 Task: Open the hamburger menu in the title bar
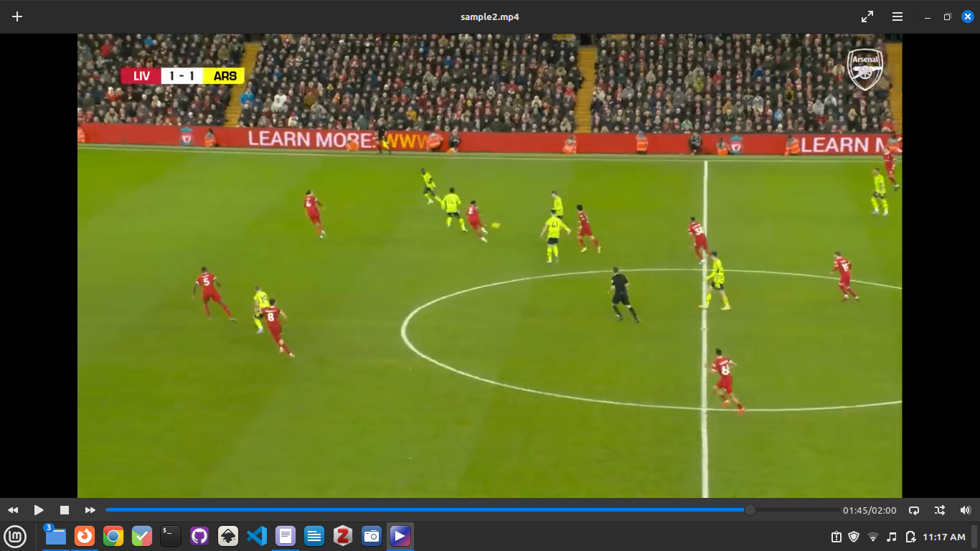[x=897, y=16]
